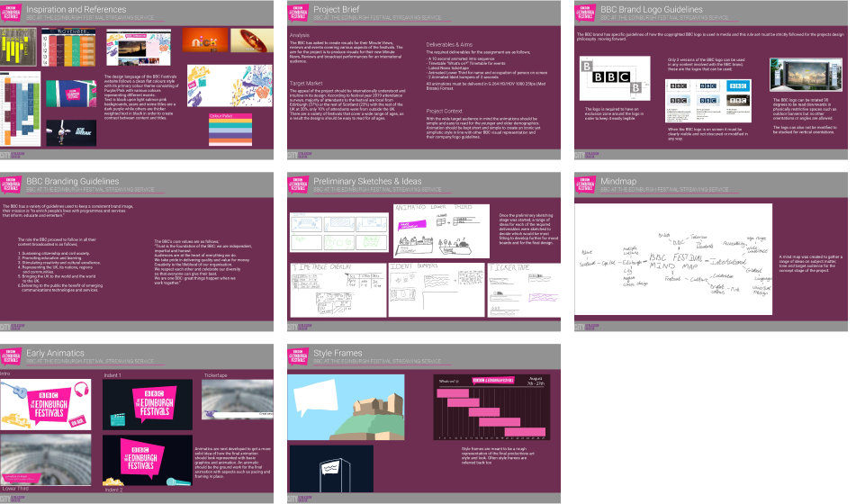Open the Inspiration and References slide title
The height and width of the screenshot is (504, 856).
(x=76, y=9)
